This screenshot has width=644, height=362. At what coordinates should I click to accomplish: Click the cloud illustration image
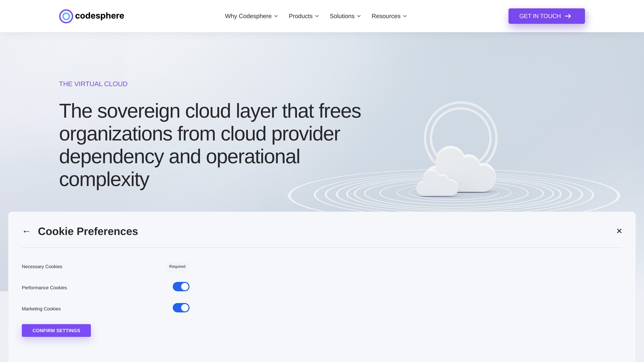454,156
